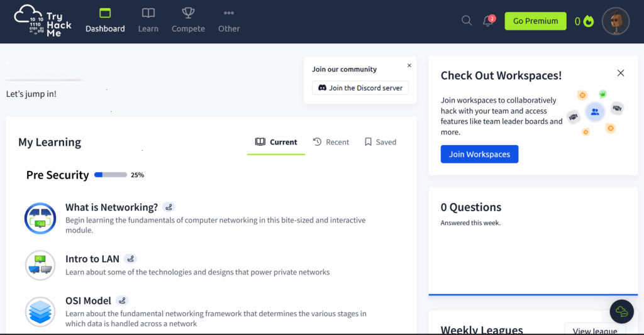Click the Answered this week text

(x=470, y=223)
